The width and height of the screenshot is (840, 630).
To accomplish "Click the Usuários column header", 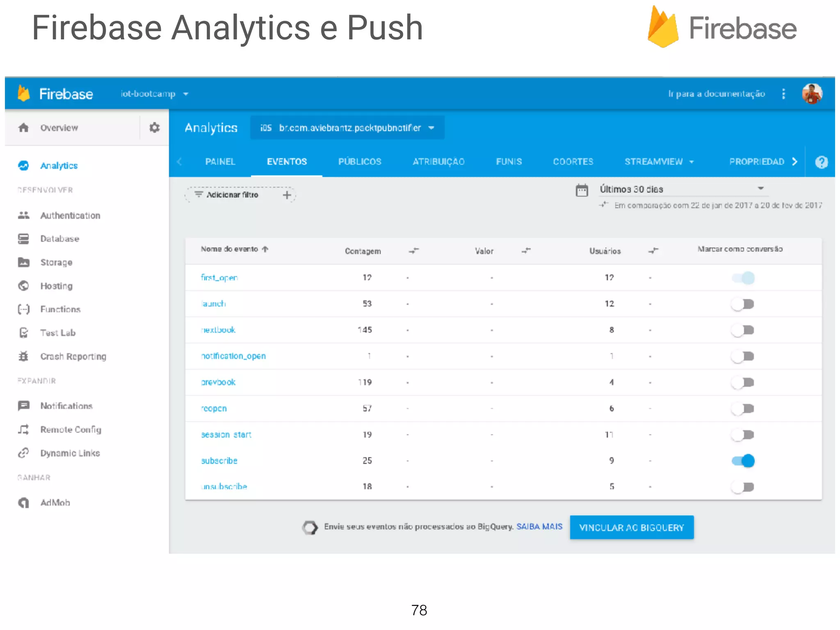I will 605,251.
